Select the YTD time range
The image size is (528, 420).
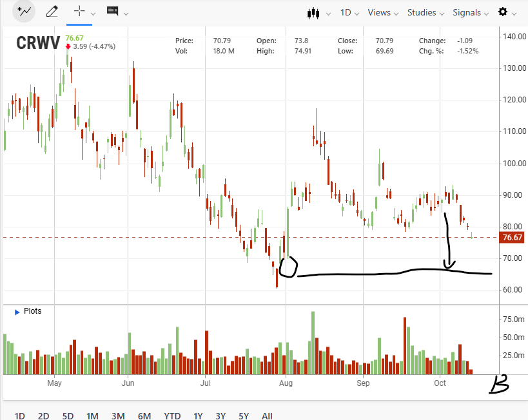(x=172, y=416)
